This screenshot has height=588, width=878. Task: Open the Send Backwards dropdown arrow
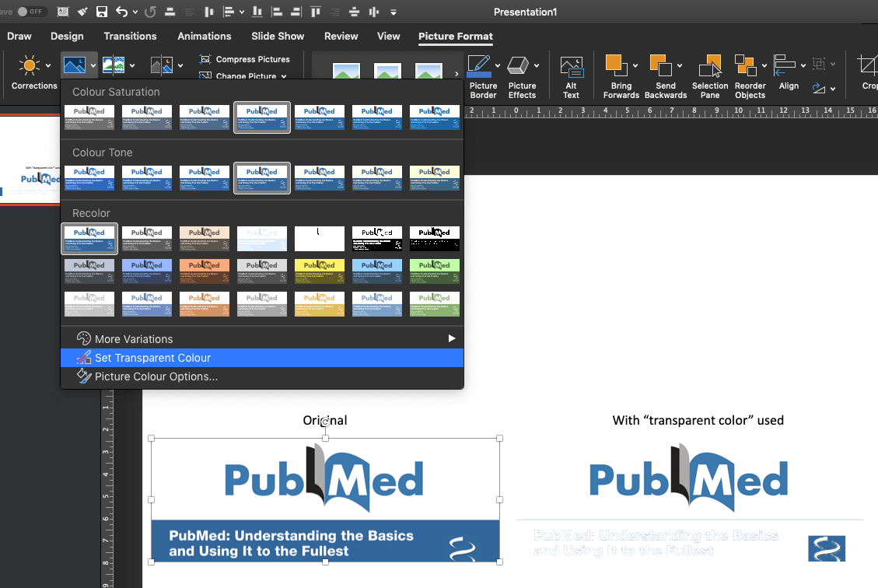679,65
